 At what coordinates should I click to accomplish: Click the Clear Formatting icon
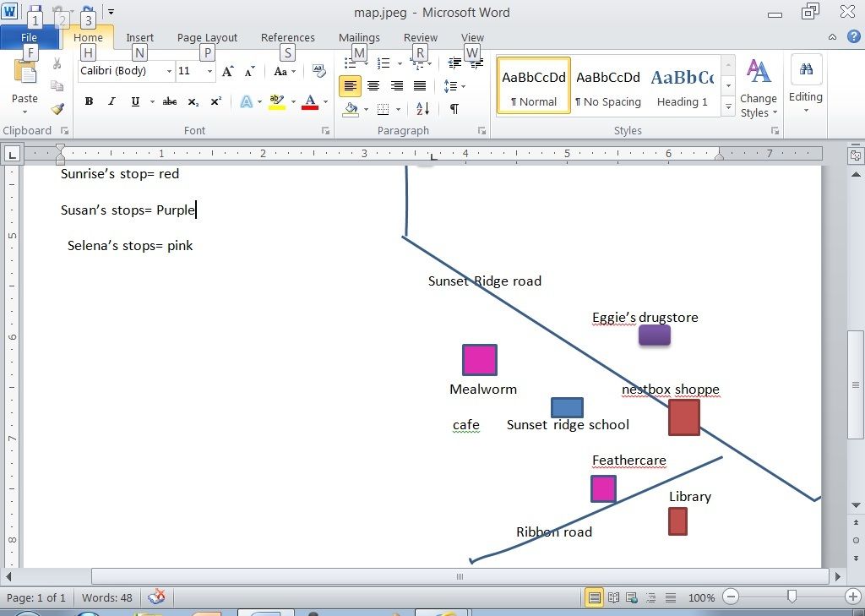tap(318, 71)
